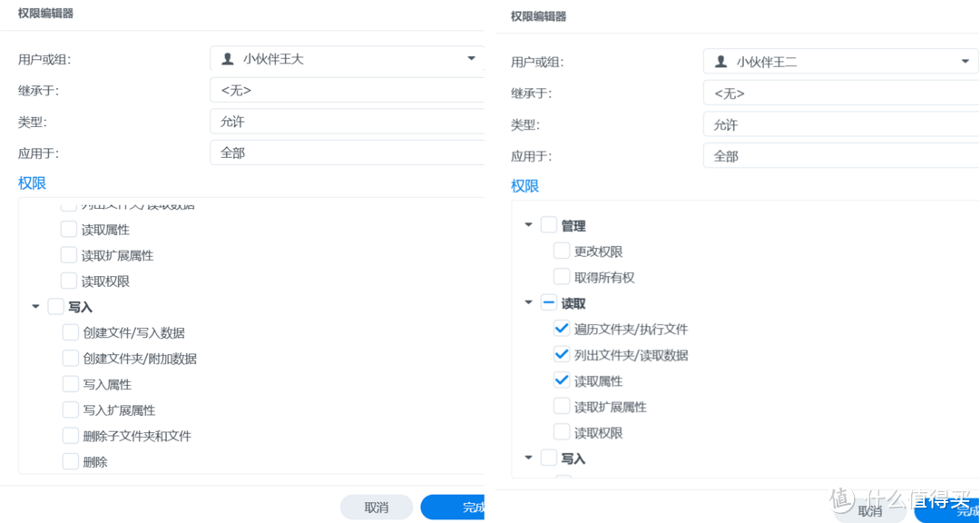980x523 pixels.
Task: Collapse the 读取 permission group in right dialog
Action: pyautogui.click(x=529, y=302)
